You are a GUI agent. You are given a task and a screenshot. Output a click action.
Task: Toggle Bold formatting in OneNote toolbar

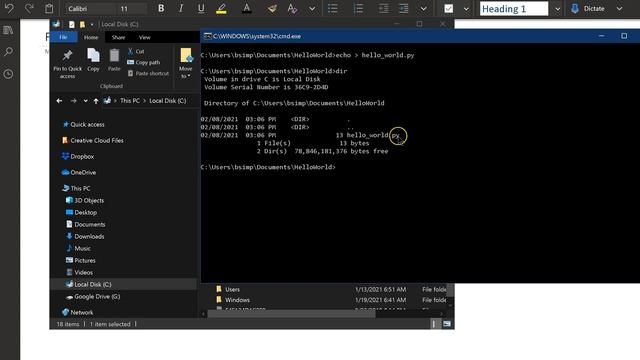click(161, 9)
